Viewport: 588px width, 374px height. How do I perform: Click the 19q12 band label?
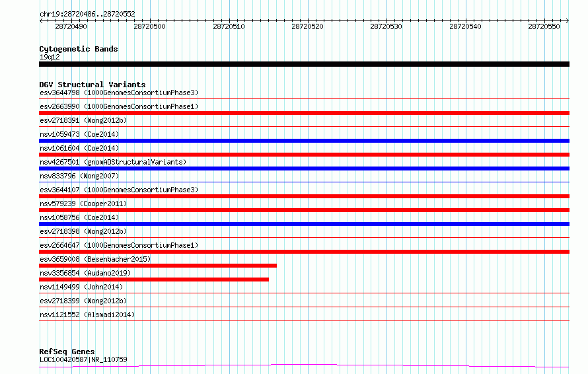point(50,57)
